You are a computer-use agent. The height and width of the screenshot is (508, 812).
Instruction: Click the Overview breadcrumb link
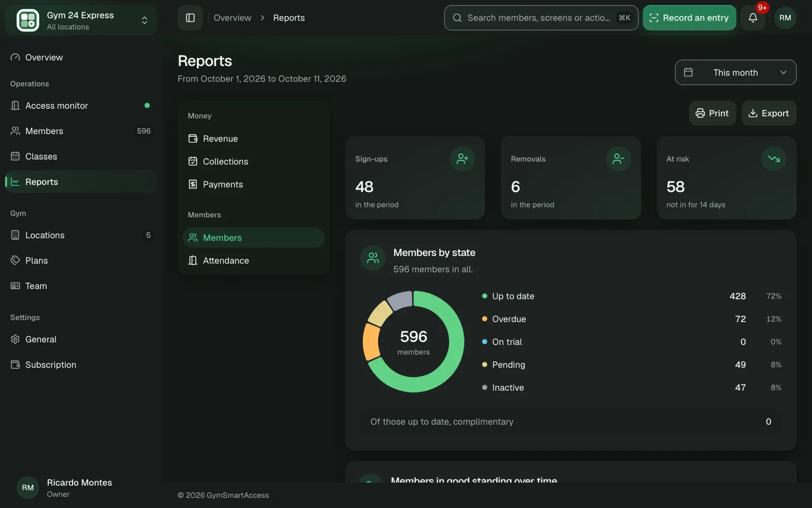click(x=232, y=18)
